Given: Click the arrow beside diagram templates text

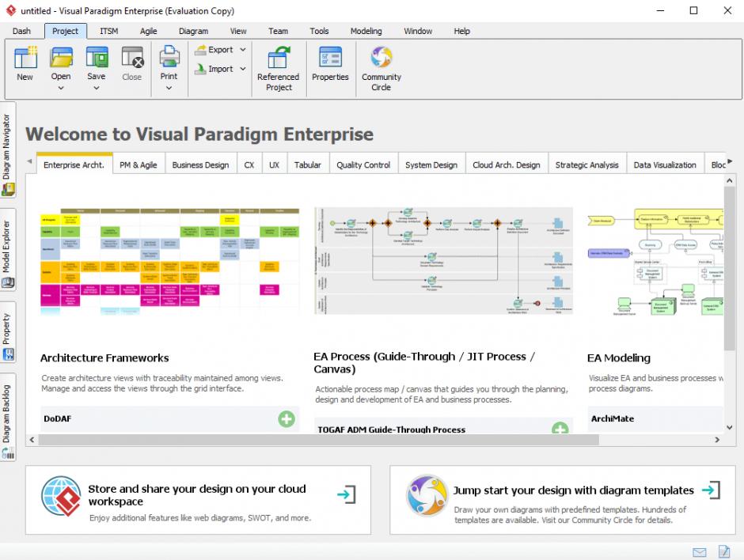Looking at the screenshot, I should [712, 490].
